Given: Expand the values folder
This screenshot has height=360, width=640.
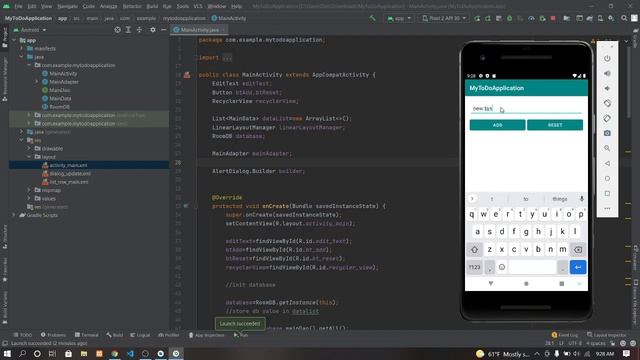Looking at the screenshot, I should (x=29, y=198).
